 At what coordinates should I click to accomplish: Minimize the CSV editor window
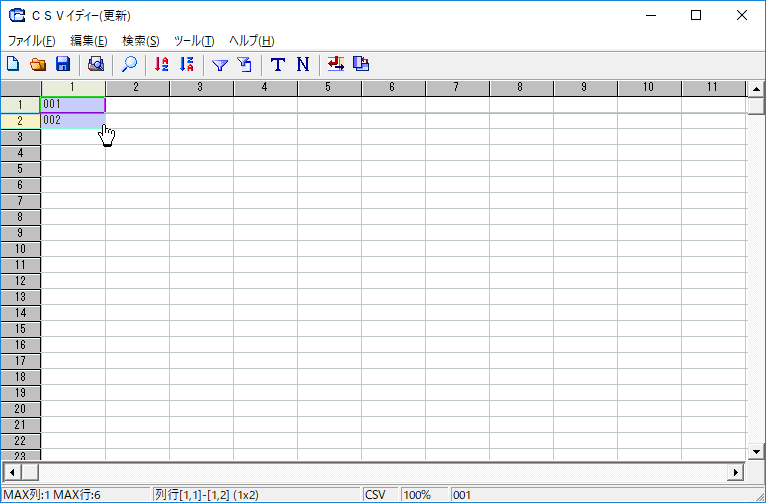651,16
